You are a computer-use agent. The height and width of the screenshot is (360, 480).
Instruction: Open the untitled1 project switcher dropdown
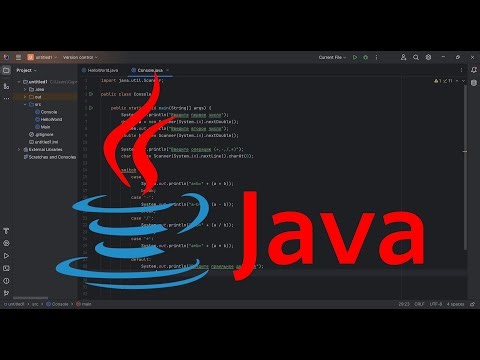[x=42, y=57]
